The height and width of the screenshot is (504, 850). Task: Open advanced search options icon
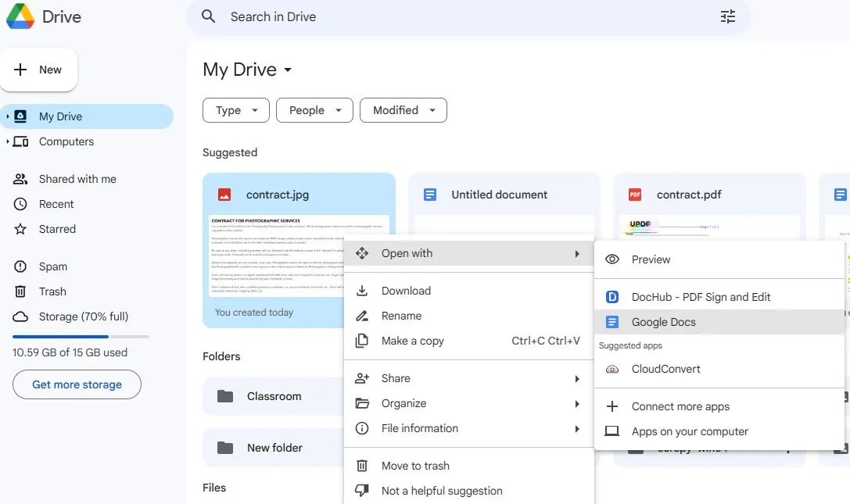pos(728,16)
